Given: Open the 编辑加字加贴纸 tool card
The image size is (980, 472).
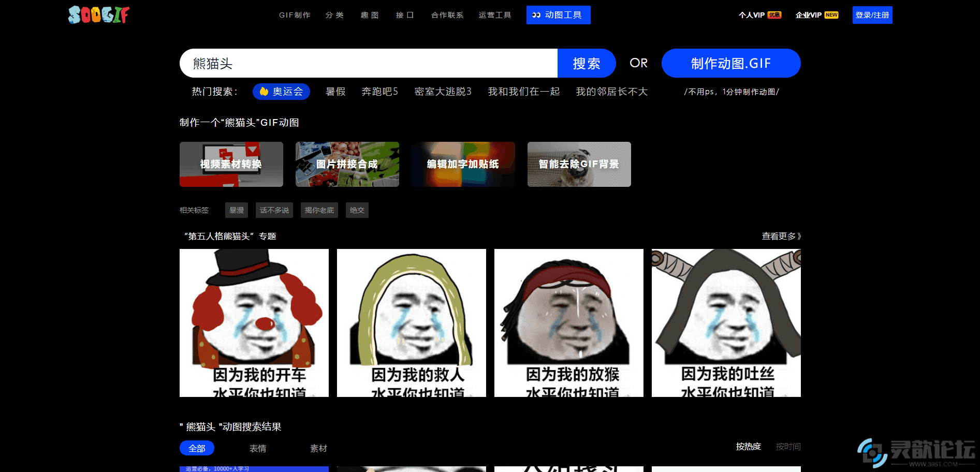Looking at the screenshot, I should pos(463,164).
